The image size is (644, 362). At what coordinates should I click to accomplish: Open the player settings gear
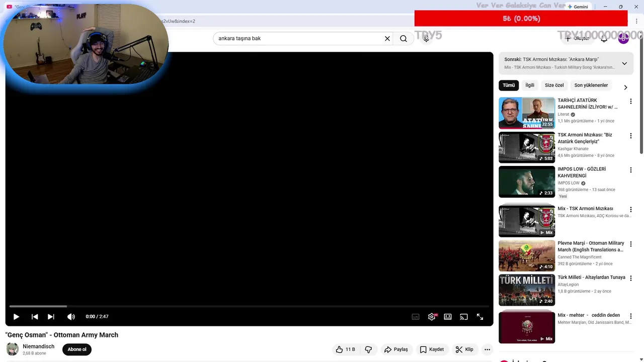[432, 317]
